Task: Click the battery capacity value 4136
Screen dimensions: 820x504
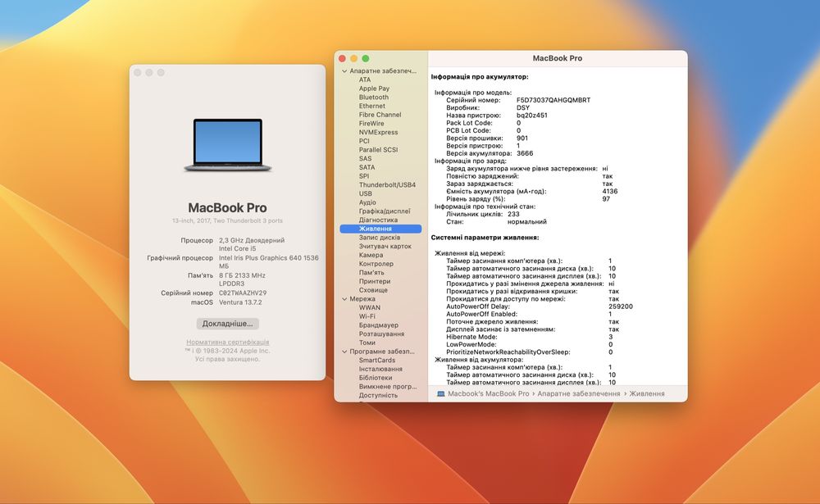Action: point(610,191)
